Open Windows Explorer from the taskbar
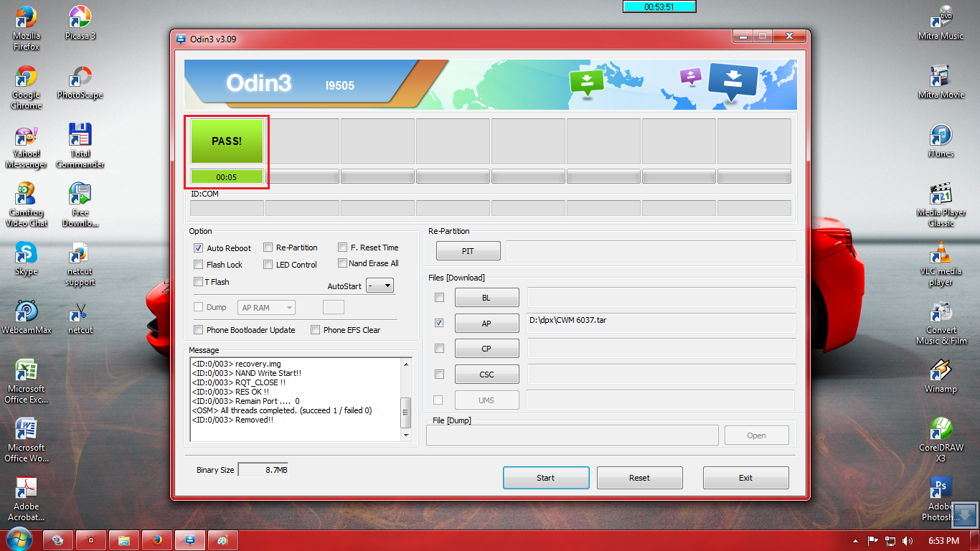 pyautogui.click(x=124, y=540)
